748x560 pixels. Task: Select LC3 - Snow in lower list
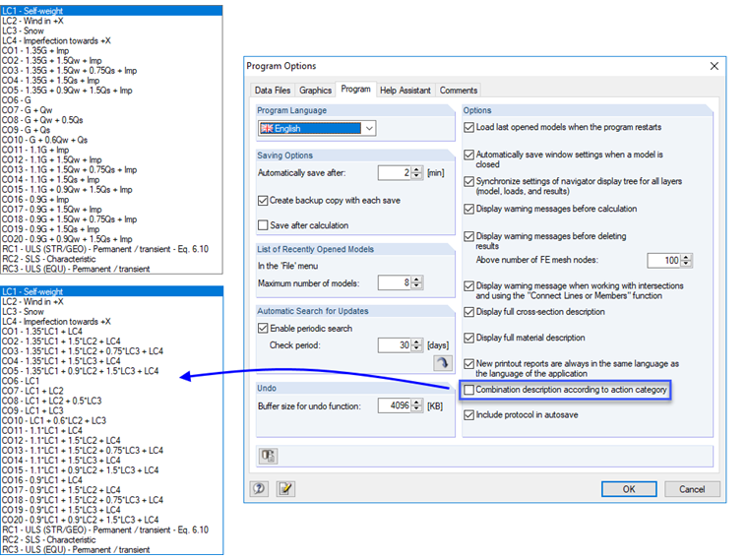click(x=111, y=311)
